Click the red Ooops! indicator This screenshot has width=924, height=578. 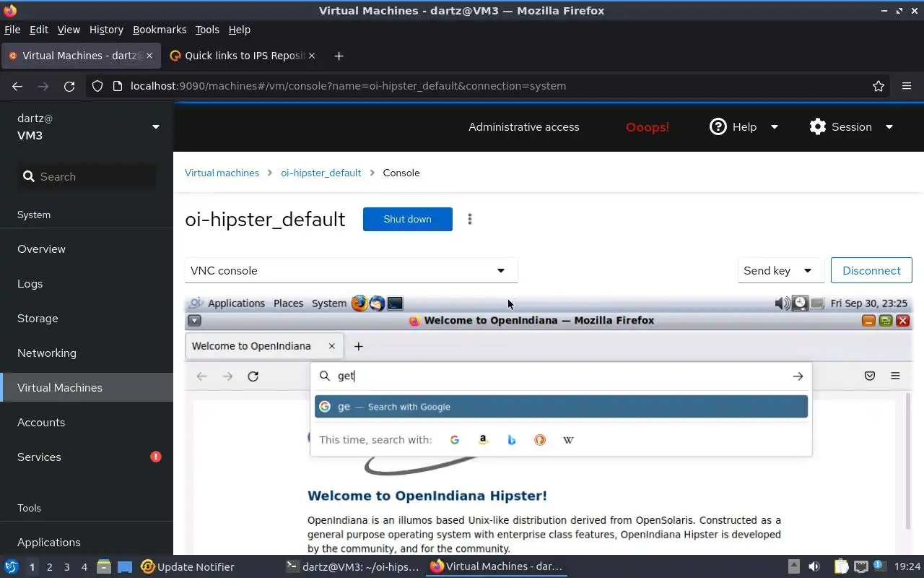coord(648,127)
